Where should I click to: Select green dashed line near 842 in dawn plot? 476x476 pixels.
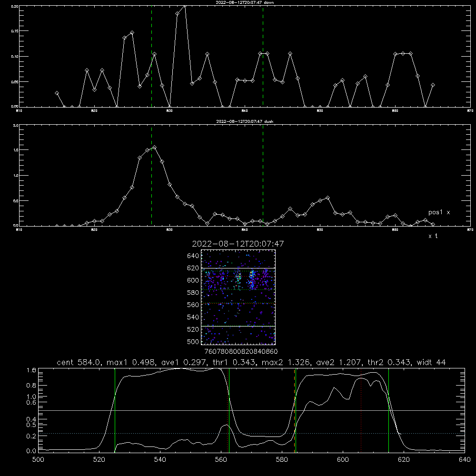(263, 56)
